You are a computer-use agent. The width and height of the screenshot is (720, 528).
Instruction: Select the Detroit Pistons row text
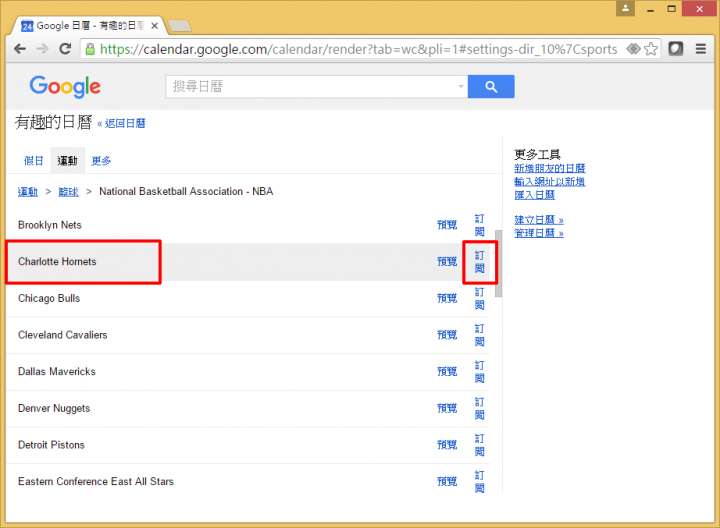pos(51,445)
